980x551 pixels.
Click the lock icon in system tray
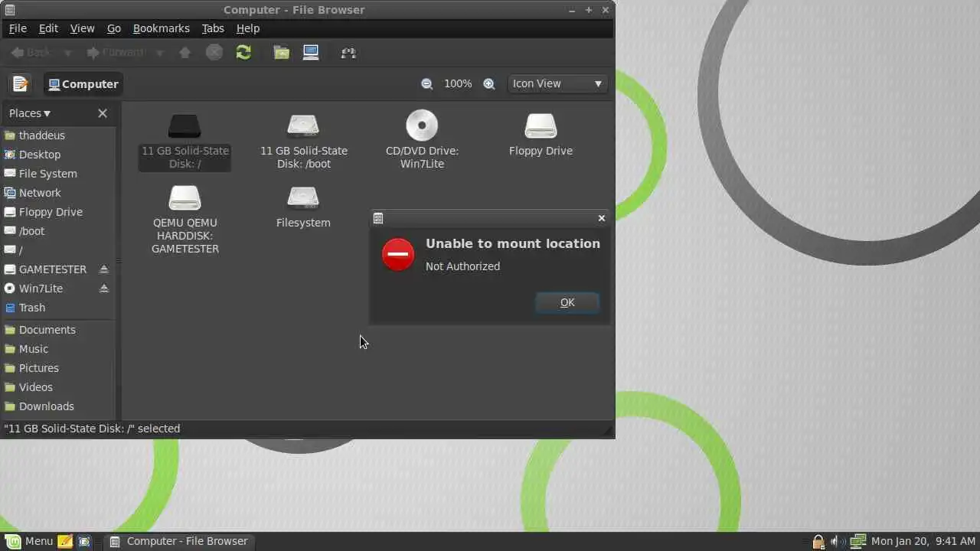coord(818,542)
